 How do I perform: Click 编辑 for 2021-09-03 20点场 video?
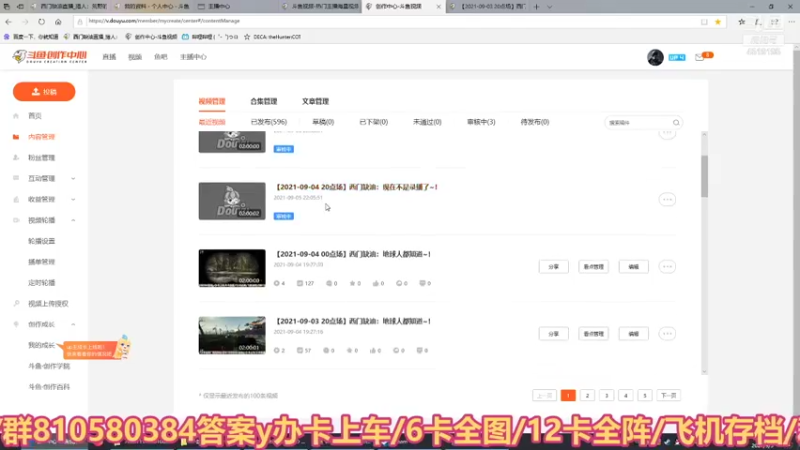tap(634, 334)
